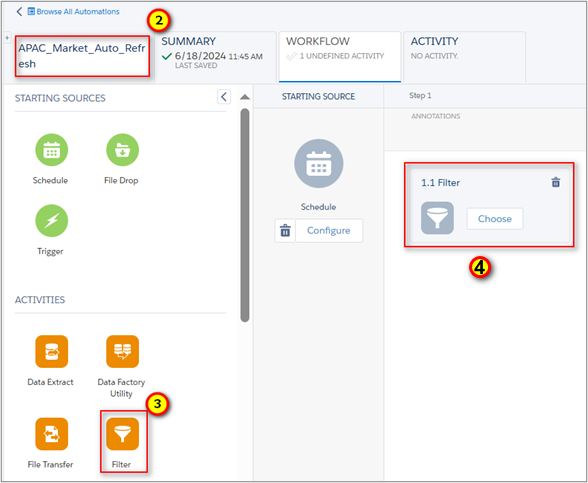Click the scrollbar up arrow in sources panel
Screen dimensions: 588x483
(245, 97)
